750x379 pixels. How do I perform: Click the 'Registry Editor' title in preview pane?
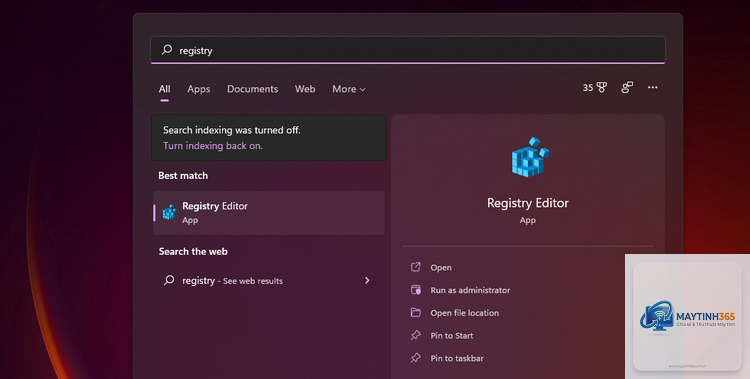click(528, 203)
